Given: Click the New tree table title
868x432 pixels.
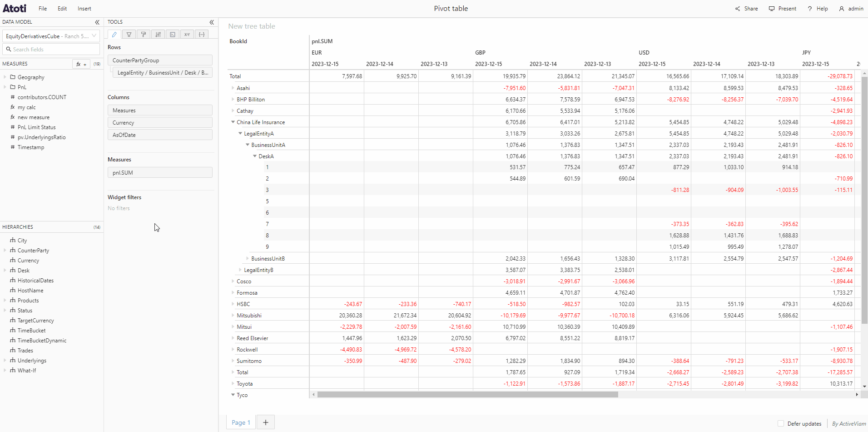Looking at the screenshot, I should click(252, 26).
